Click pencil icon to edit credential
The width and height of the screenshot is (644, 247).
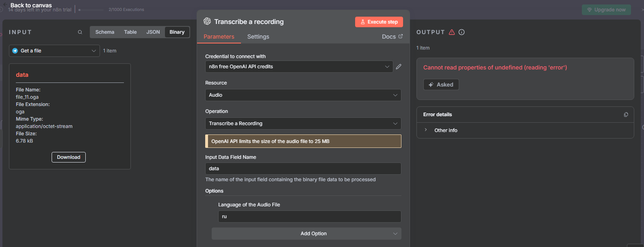point(399,67)
